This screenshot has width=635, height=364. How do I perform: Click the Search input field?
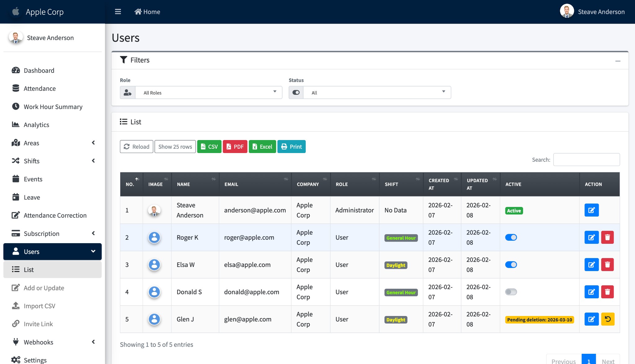pos(586,160)
